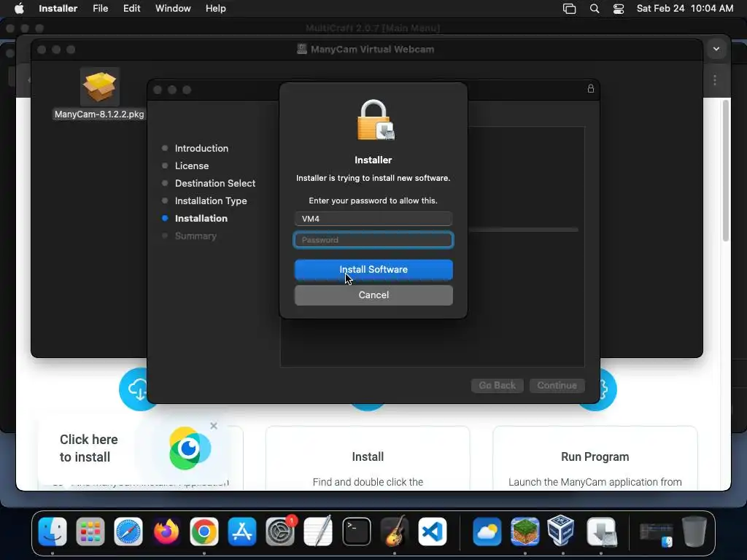Viewport: 747px width, 560px height.
Task: Open the three-dot menu in browser window
Action: (715, 80)
